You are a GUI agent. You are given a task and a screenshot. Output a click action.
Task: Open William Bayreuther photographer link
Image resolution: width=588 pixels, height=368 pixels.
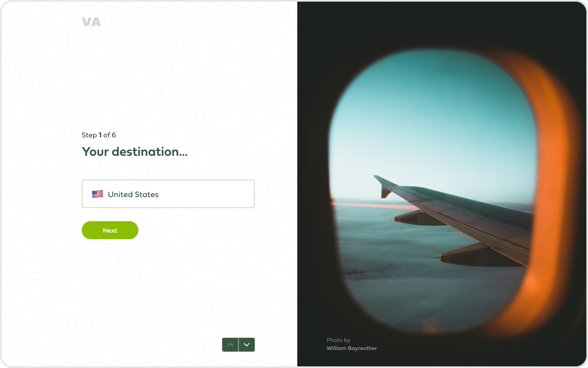click(352, 348)
